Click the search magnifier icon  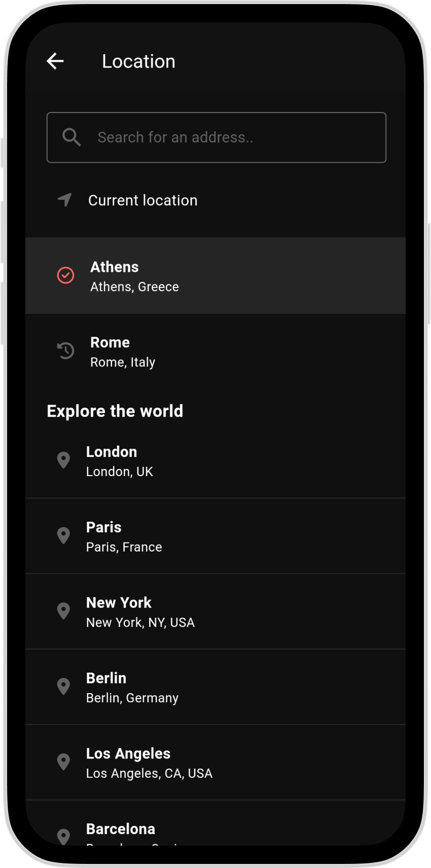[x=71, y=137]
